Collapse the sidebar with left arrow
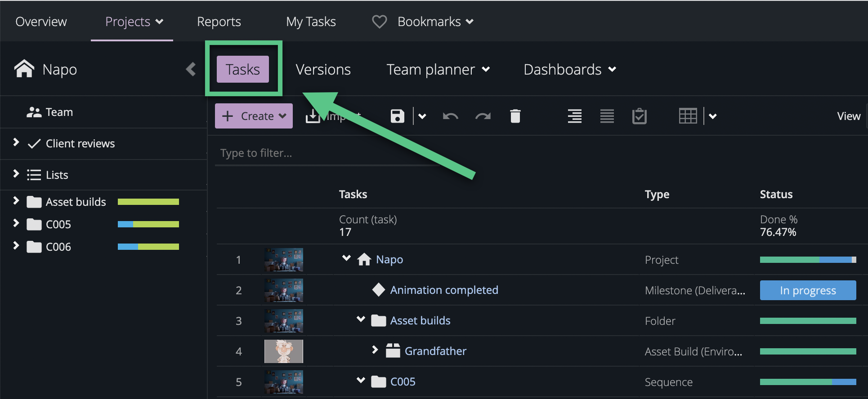Image resolution: width=868 pixels, height=399 pixels. point(191,69)
